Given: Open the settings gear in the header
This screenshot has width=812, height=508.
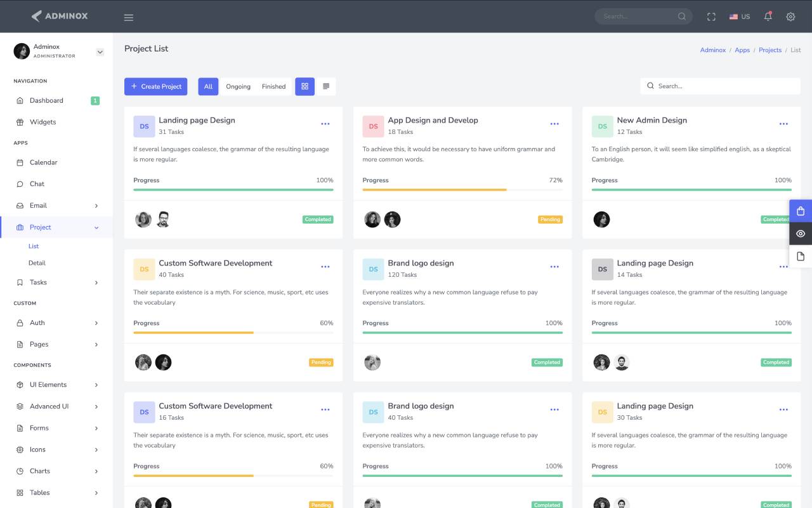Looking at the screenshot, I should coord(790,17).
